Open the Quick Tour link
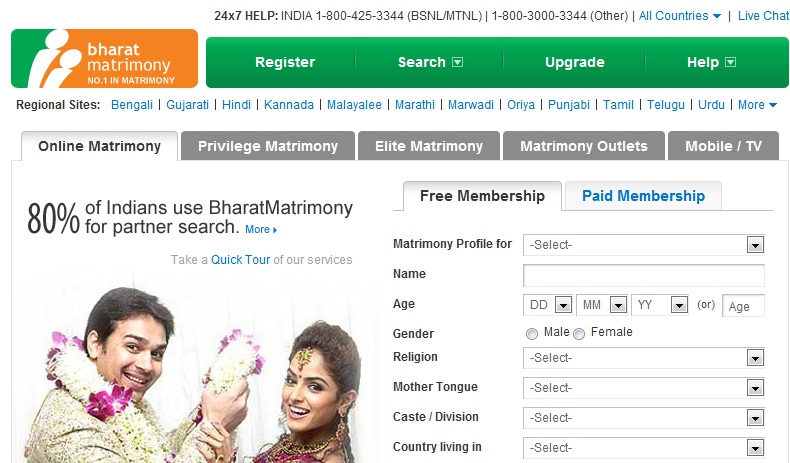The width and height of the screenshot is (790, 463). pos(240,259)
